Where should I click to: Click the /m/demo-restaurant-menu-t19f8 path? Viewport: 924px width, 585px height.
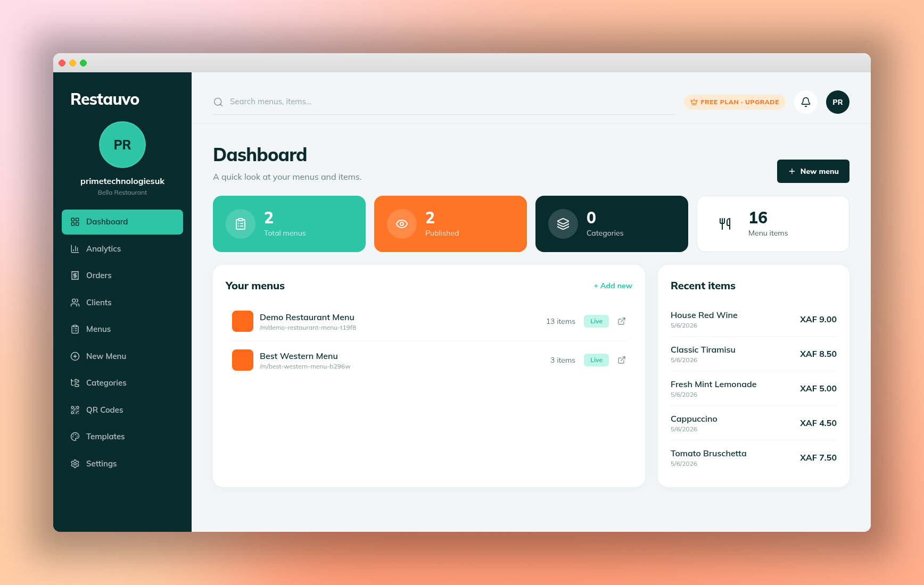[x=308, y=328]
